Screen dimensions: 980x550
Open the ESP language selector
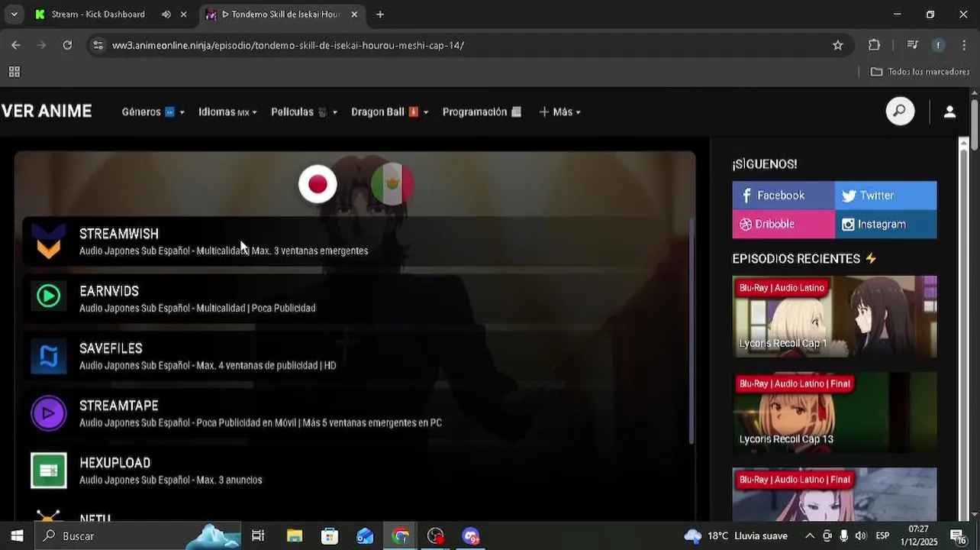[x=882, y=536]
